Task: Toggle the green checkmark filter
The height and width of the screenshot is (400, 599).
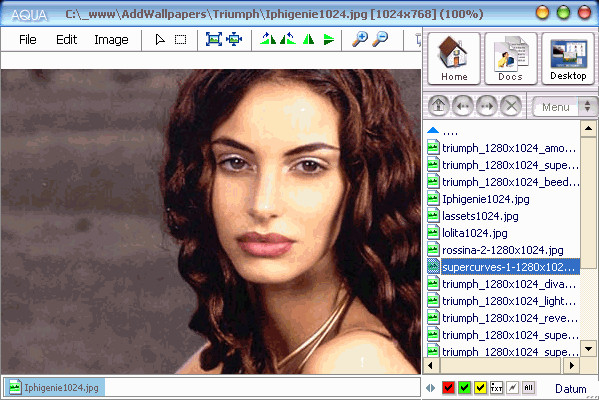Action: coord(464,388)
